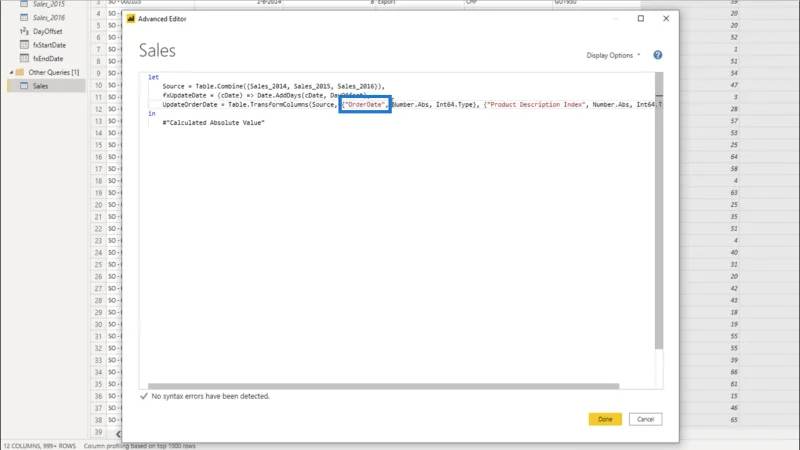Click the 123 icon beside DayOffset

(x=24, y=31)
